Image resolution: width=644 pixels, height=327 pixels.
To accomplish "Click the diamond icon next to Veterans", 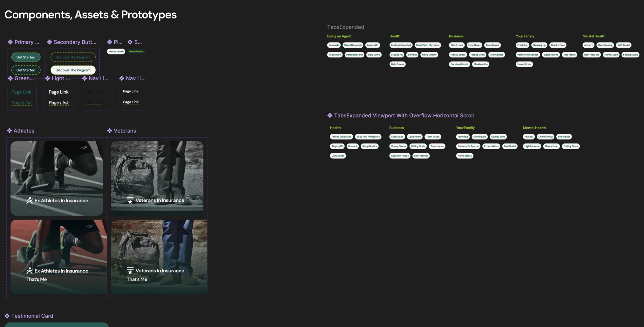I will click(110, 130).
